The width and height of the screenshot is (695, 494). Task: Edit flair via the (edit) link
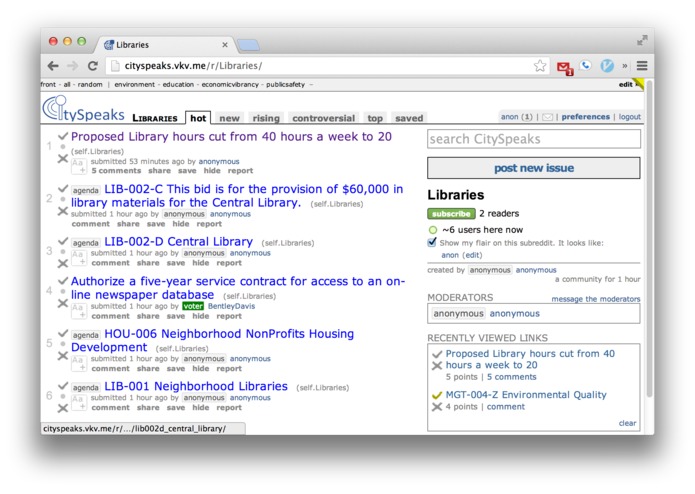[x=472, y=255]
